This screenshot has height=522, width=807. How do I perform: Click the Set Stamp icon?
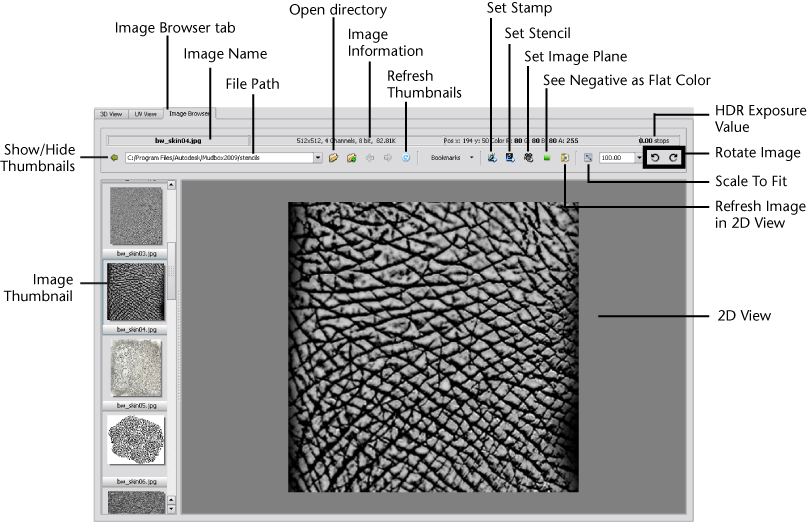492,158
